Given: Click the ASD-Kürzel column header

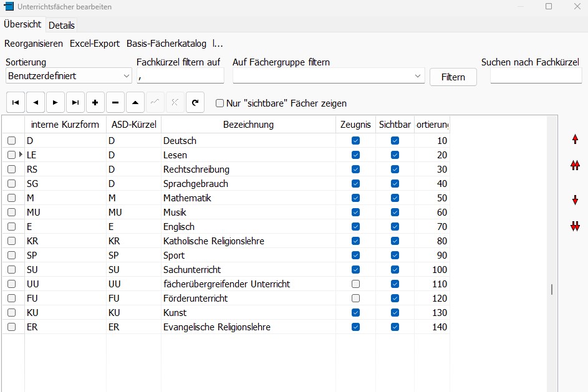Looking at the screenshot, I should [x=134, y=125].
